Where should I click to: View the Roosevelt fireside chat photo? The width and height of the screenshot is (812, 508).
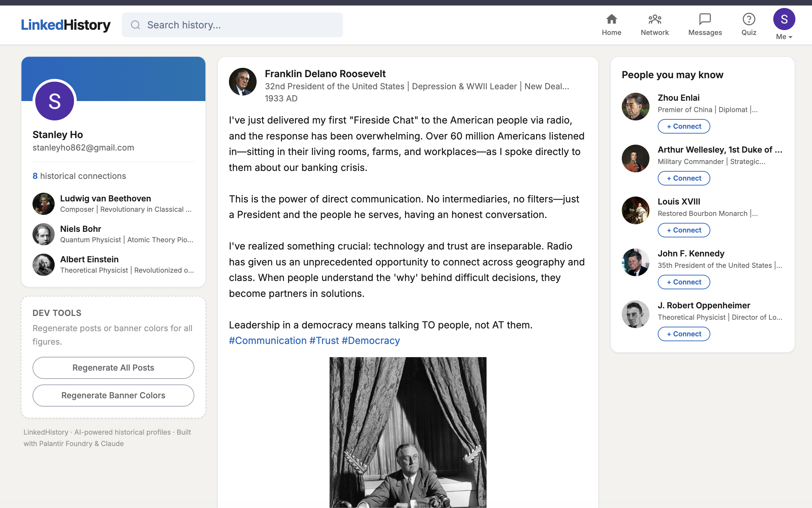(x=408, y=432)
